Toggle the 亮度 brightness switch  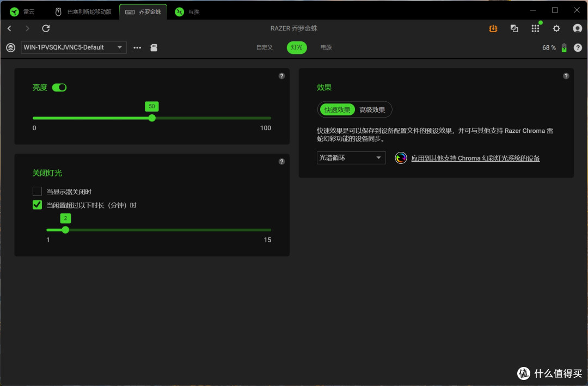click(59, 88)
